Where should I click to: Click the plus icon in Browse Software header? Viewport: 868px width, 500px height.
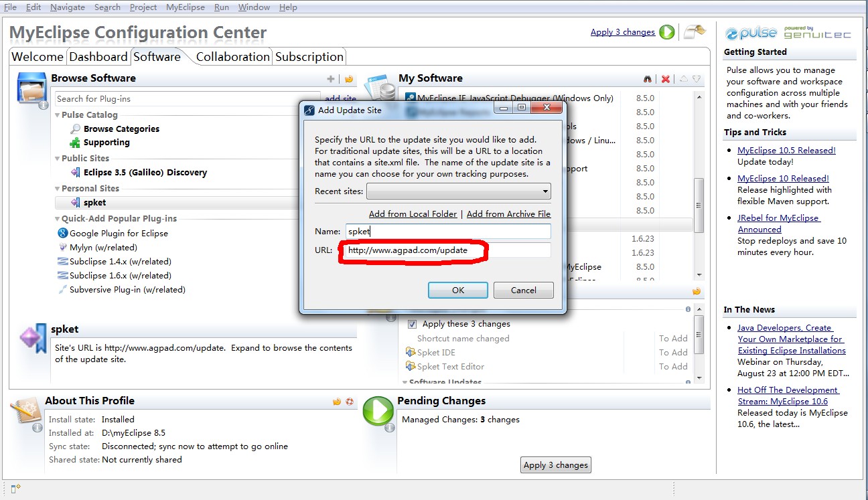pyautogui.click(x=330, y=79)
